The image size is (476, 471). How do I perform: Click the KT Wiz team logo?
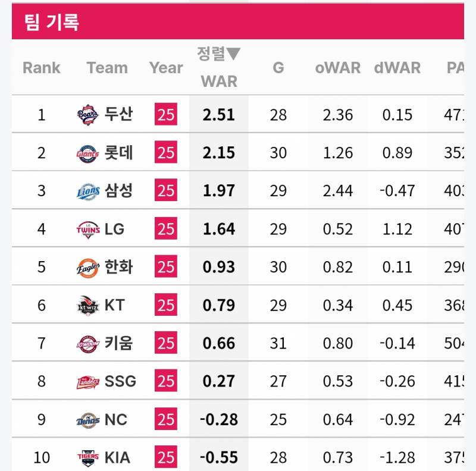pos(88,305)
